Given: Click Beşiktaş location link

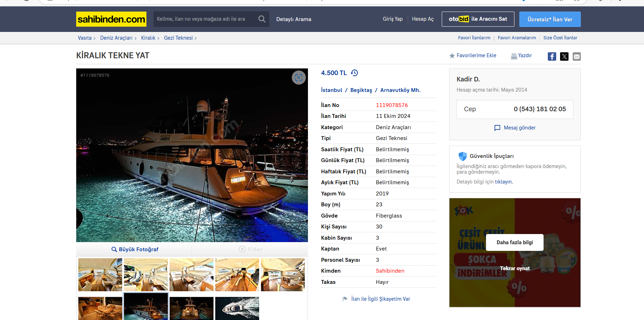Looking at the screenshot, I should pos(361,90).
